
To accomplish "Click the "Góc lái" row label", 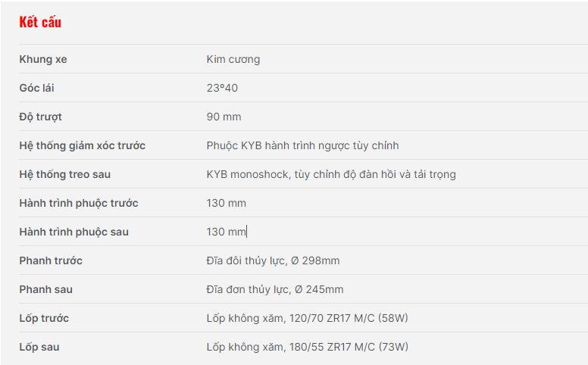I will 36,88.
